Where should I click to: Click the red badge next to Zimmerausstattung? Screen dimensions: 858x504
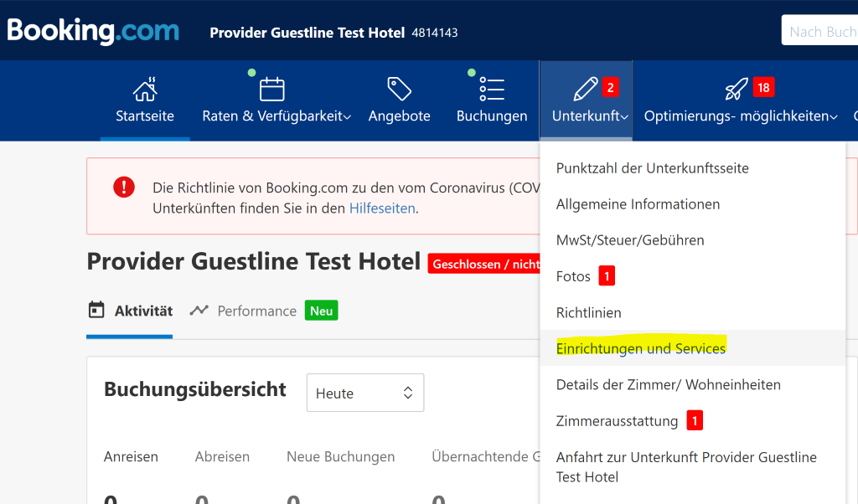coord(695,421)
